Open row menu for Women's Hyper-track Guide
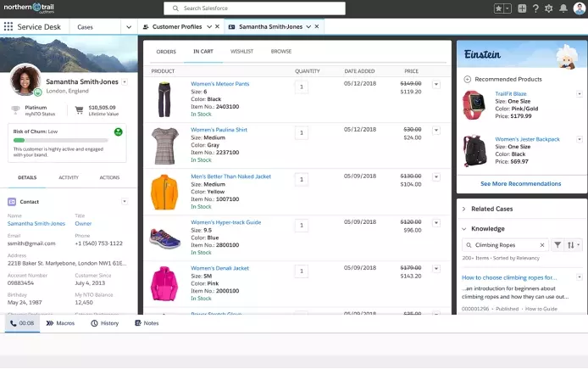Viewport: 588px width, 369px height. coord(436,223)
